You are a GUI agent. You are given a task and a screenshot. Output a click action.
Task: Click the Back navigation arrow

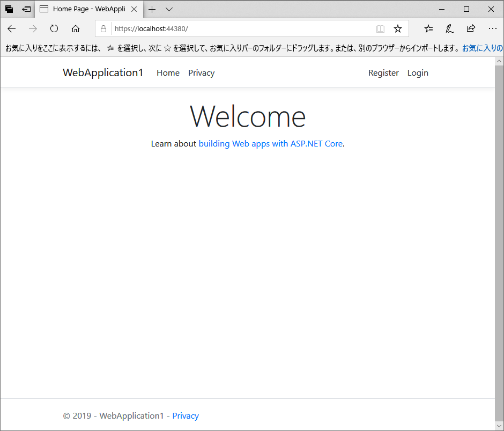click(x=11, y=28)
